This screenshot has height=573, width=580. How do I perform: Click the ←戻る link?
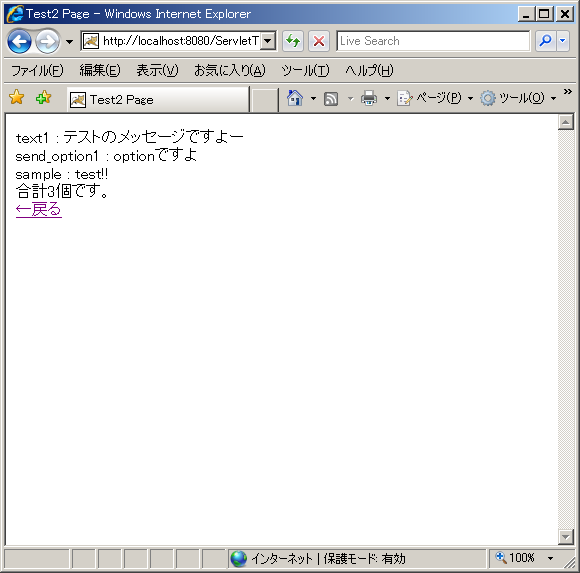[38, 209]
